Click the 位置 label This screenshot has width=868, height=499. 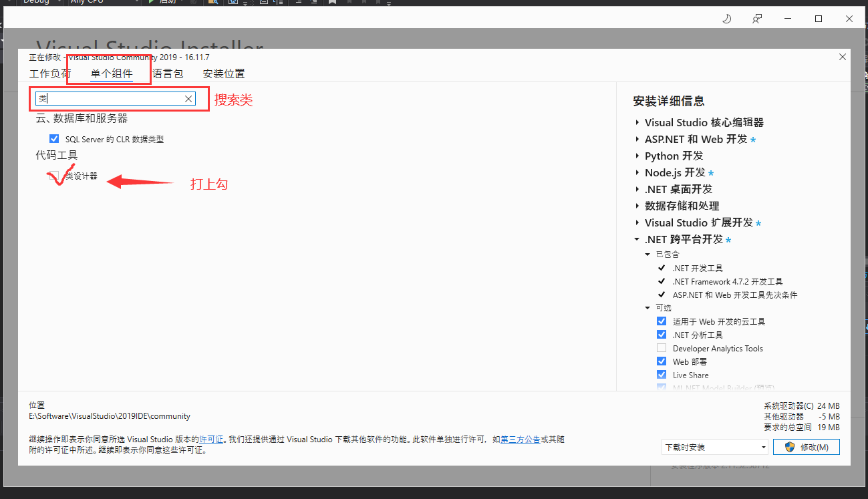(37, 405)
